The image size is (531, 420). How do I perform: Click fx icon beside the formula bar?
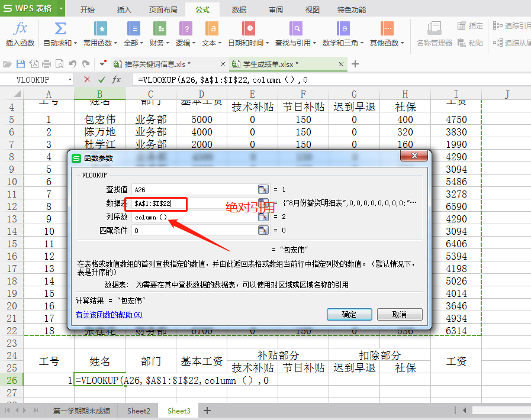pos(116,79)
